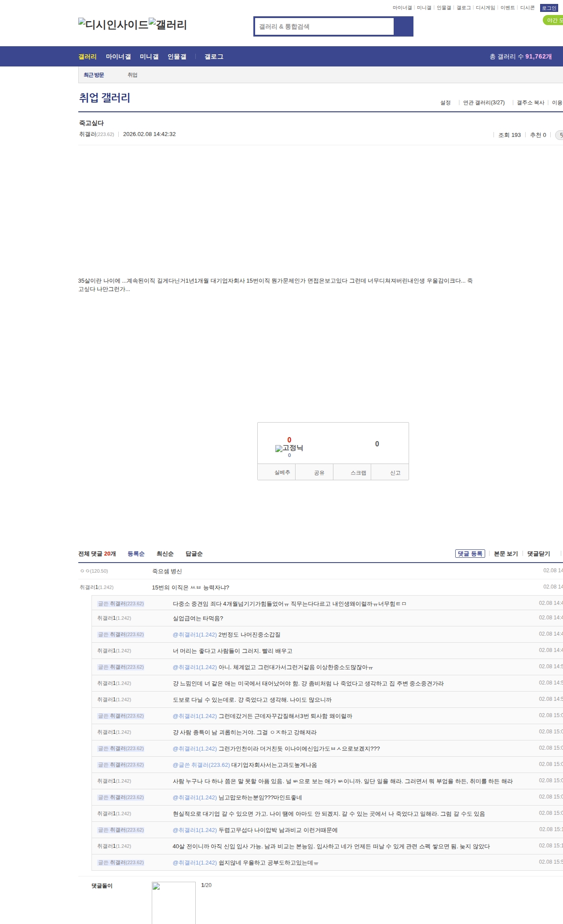
Task: Scrap the post using 스크랩
Action: (358, 472)
